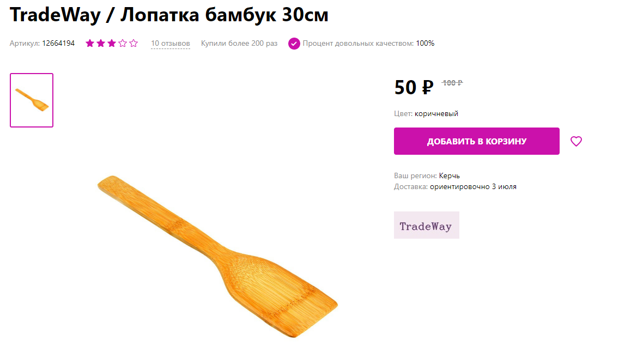Click the main bamboo spatula photo

point(217,256)
